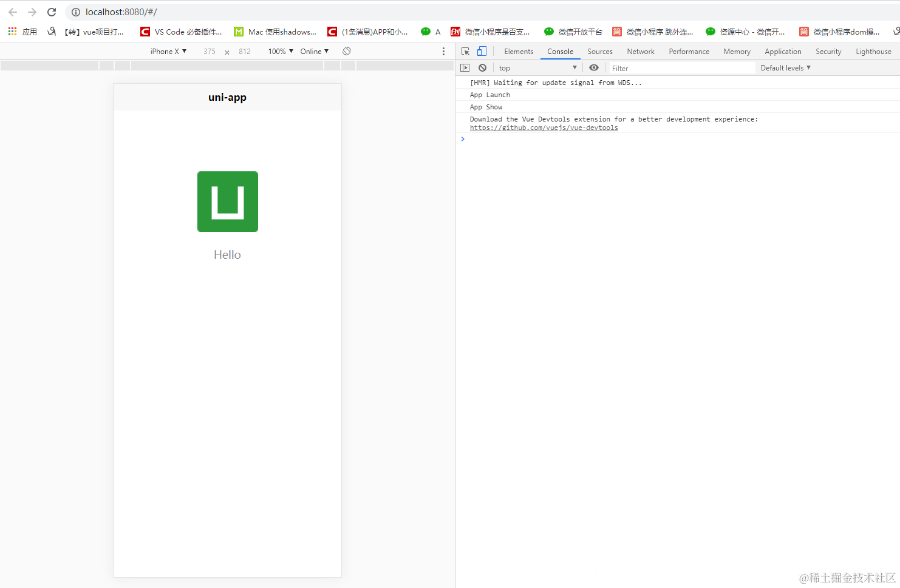900x588 pixels.
Task: Switch to the Lighthouse tab
Action: tap(873, 52)
